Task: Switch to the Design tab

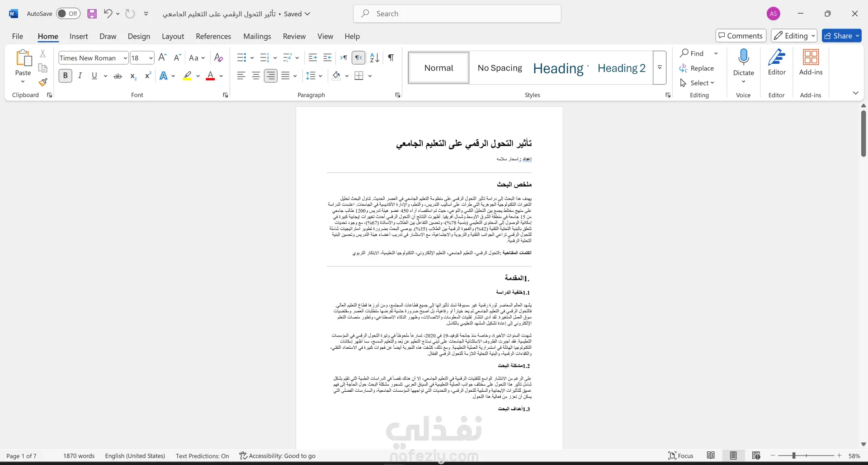Action: (x=139, y=36)
